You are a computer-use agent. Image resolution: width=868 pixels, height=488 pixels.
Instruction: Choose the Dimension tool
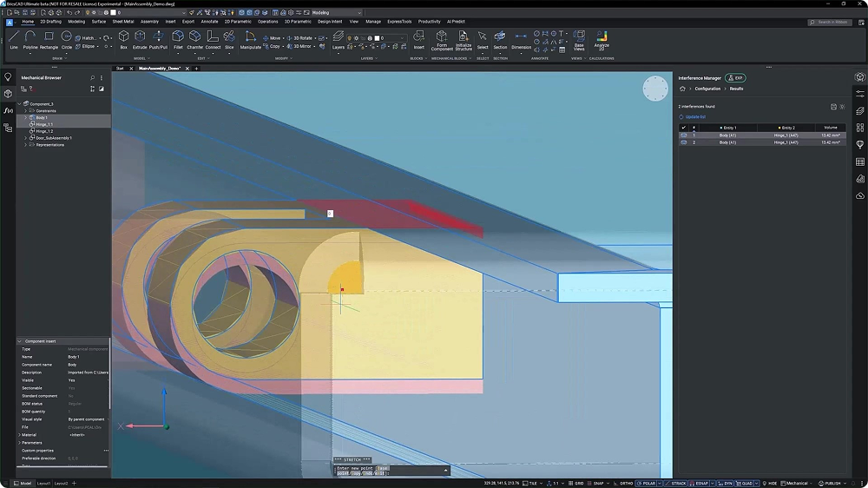521,40
